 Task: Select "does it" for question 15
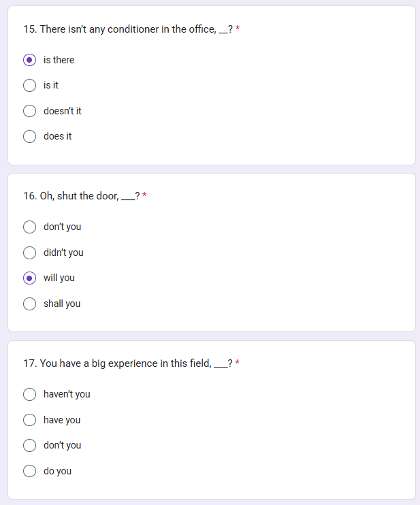(30, 136)
